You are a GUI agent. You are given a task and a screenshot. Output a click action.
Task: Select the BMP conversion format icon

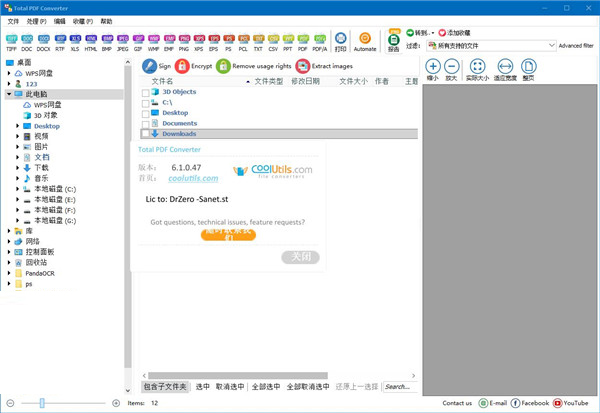[x=107, y=42]
